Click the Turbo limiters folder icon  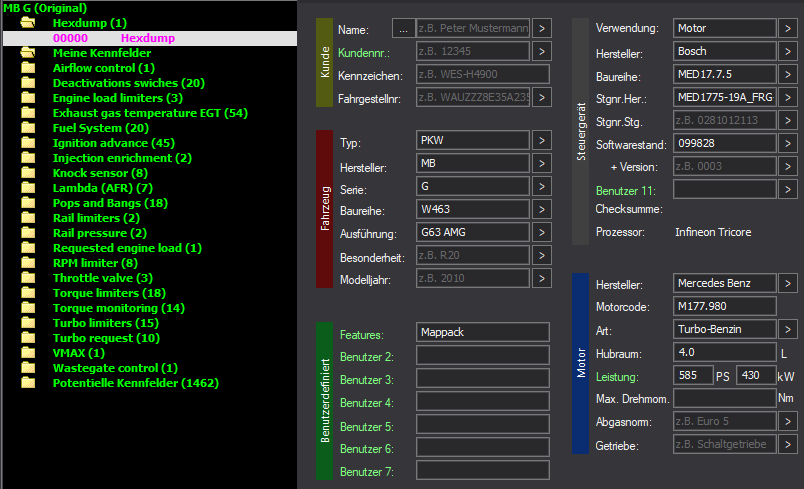pos(28,323)
